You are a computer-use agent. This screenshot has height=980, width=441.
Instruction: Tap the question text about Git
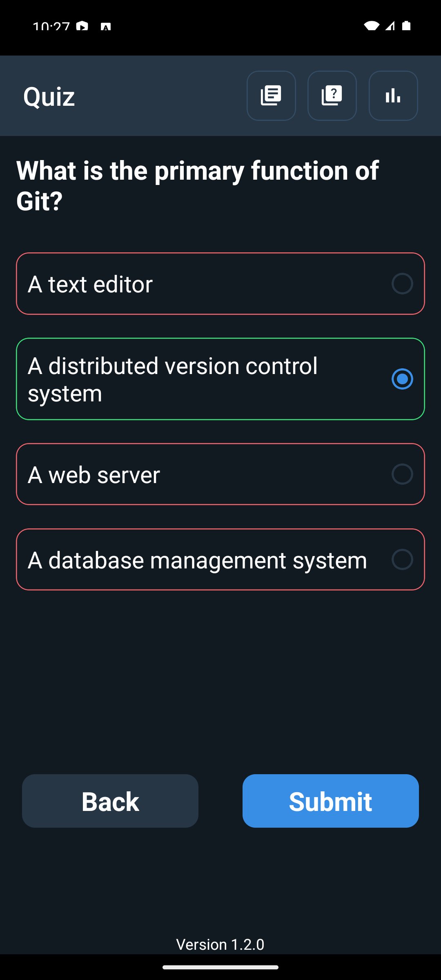(198, 185)
